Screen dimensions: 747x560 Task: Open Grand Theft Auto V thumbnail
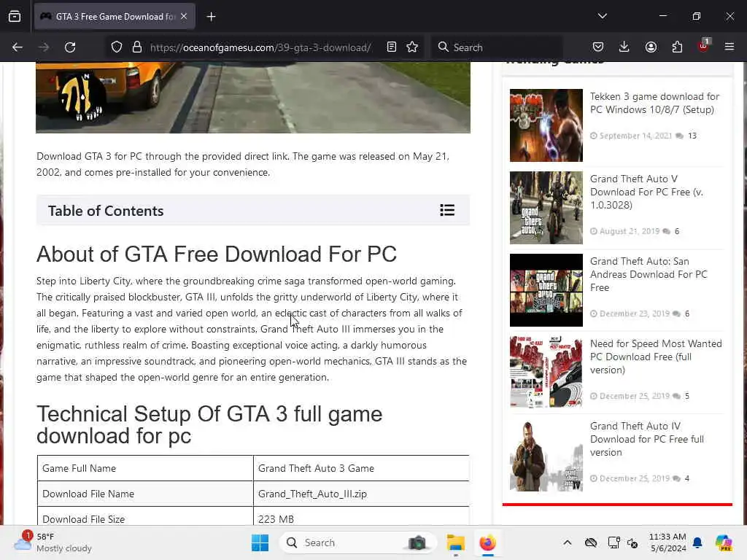point(546,208)
